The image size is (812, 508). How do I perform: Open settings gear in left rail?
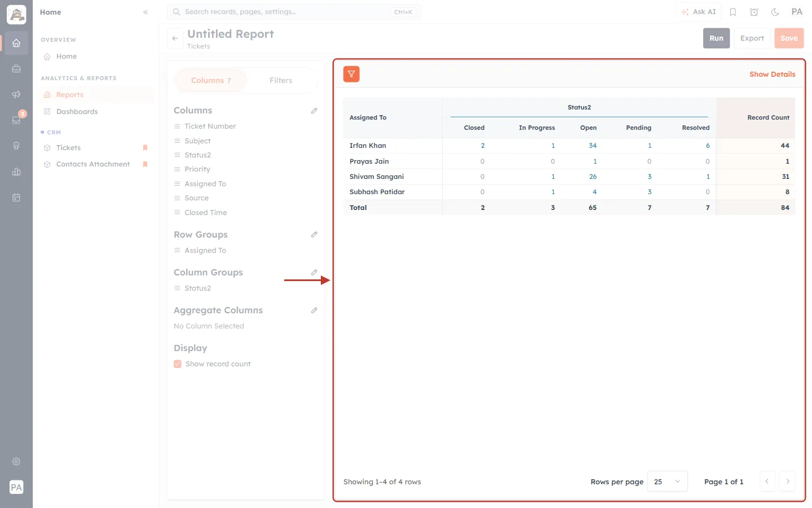point(16,461)
